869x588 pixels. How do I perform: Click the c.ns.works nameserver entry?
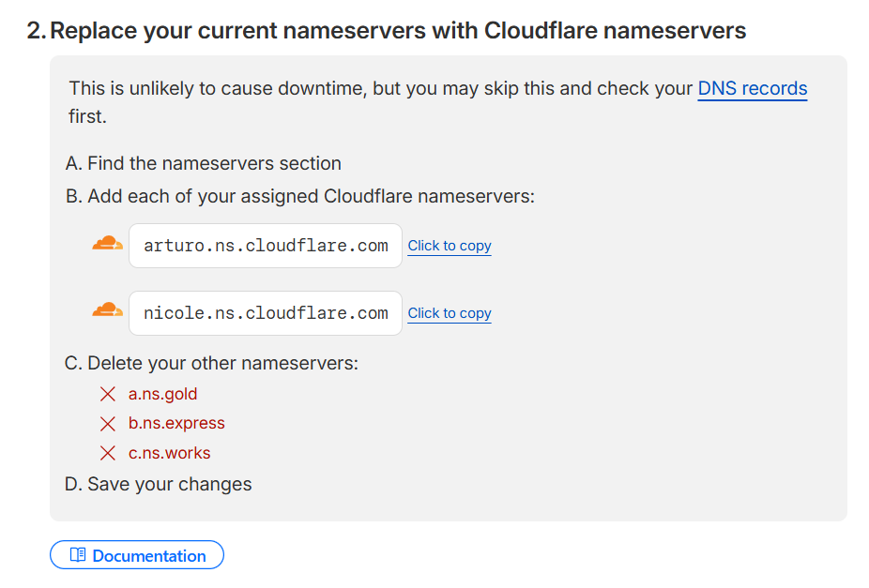coord(170,453)
